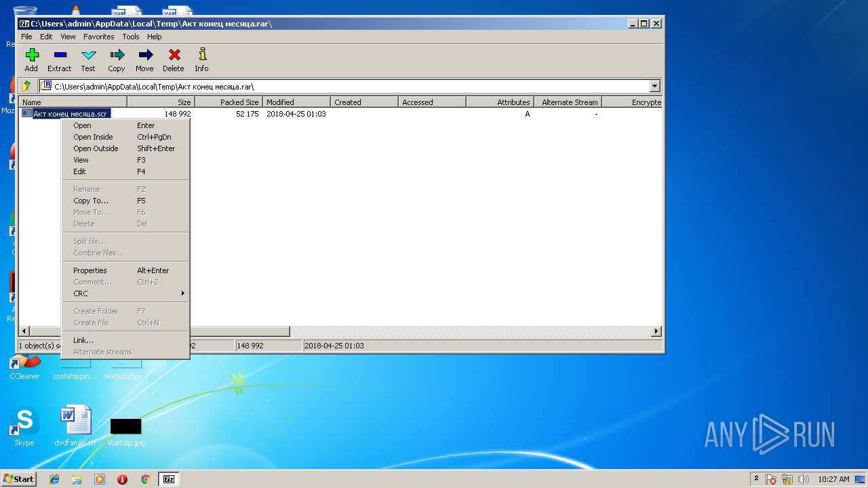Sort by the Modified column header
This screenshot has width=868, height=488.
click(x=296, y=102)
